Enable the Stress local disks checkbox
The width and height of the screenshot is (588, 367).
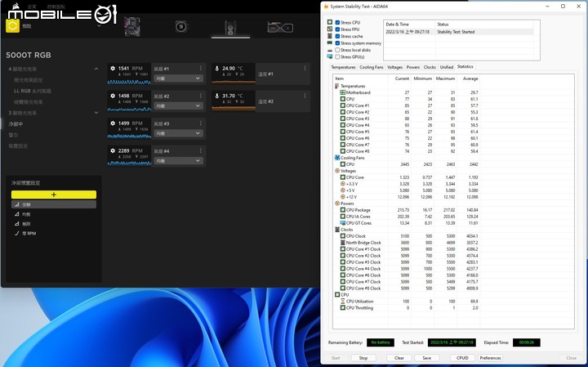tap(337, 50)
